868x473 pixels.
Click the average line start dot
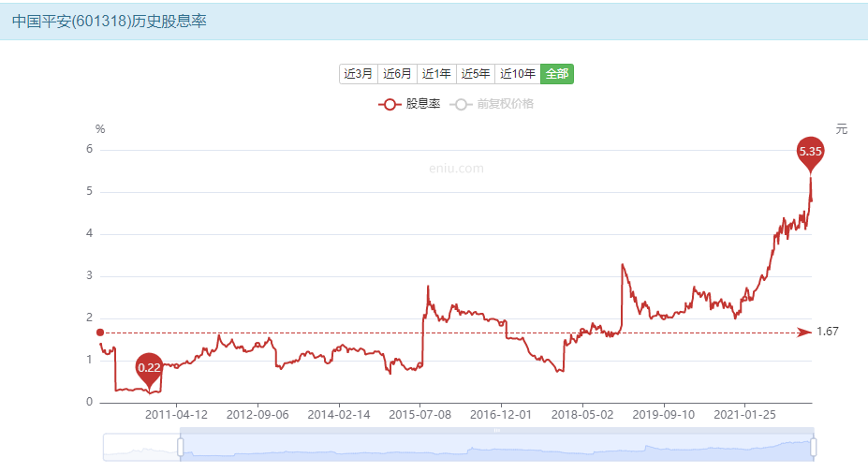(100, 333)
